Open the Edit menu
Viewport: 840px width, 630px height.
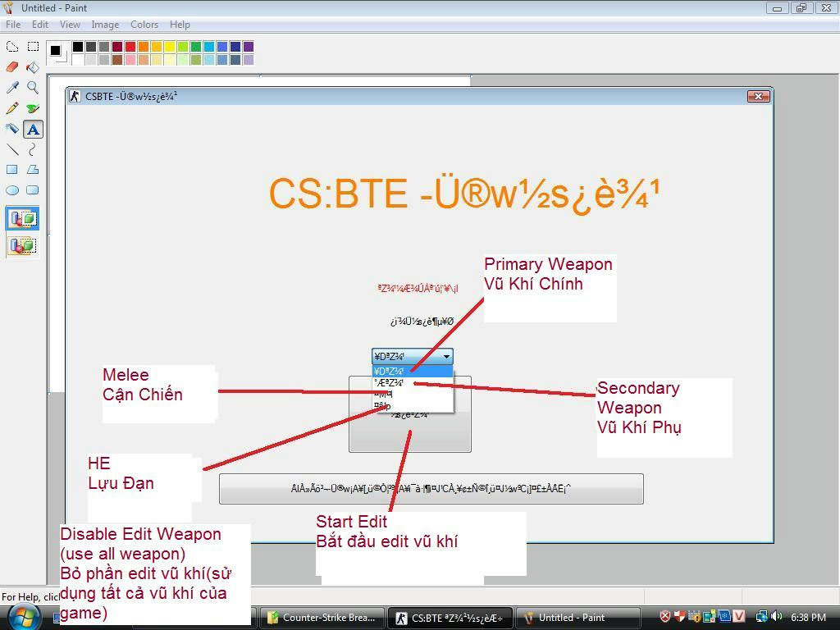(x=40, y=25)
